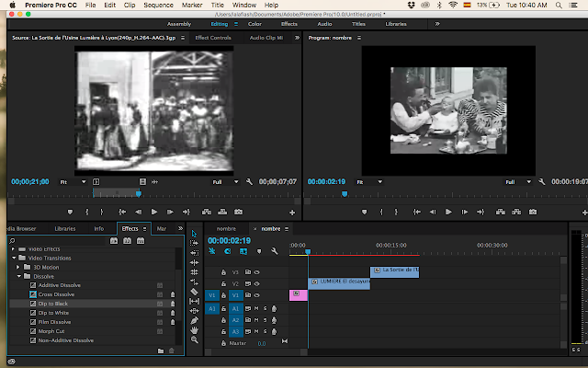
Task: Select the LUMIERE El desayuno clip
Action: click(x=339, y=283)
